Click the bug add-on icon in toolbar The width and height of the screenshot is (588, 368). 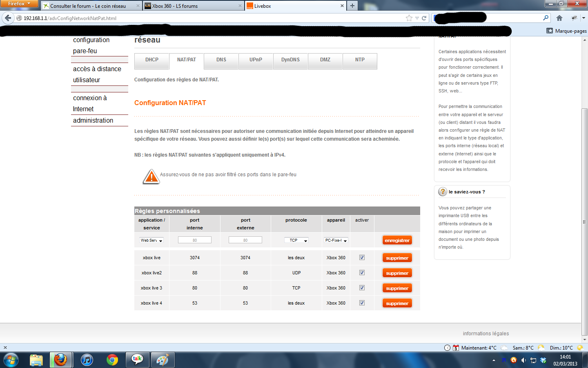tap(574, 18)
